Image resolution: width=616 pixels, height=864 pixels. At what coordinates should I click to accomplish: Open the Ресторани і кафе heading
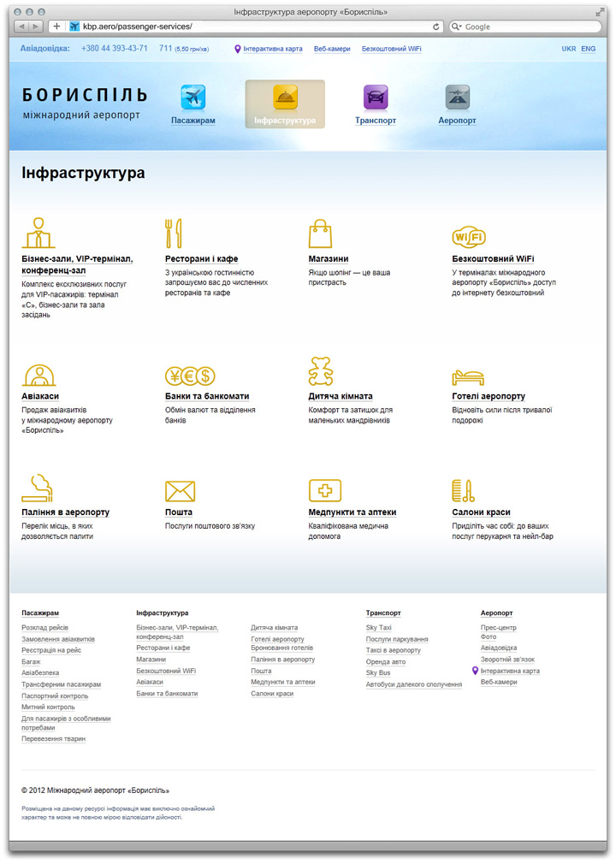(202, 259)
